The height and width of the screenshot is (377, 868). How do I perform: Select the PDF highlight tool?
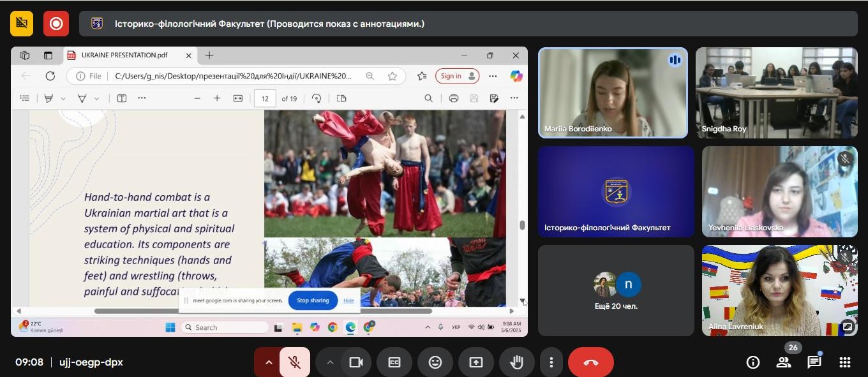[49, 98]
